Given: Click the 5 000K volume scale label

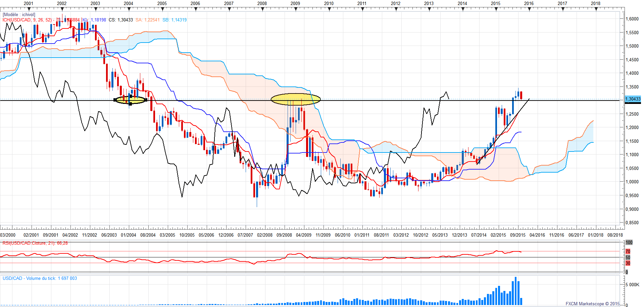Looking at the screenshot, I should 632,285.
